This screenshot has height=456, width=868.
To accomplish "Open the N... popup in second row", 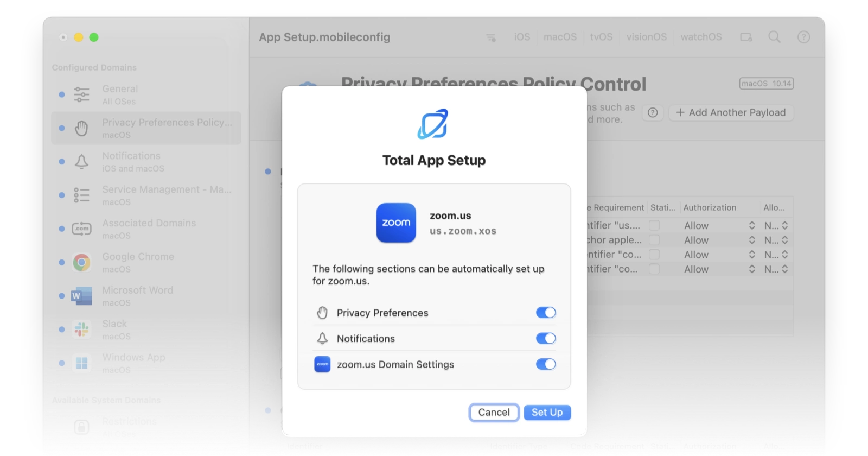I will coord(776,240).
